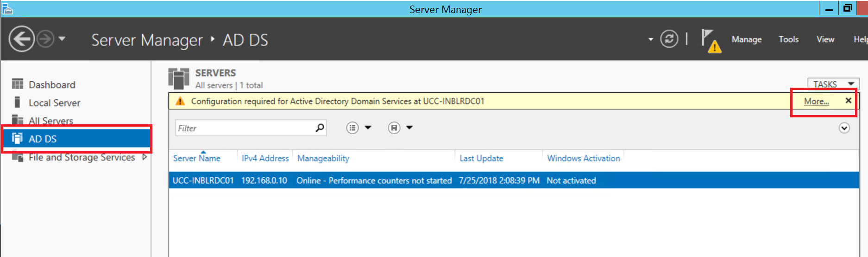Open the Manage menu
The image size is (868, 257).
tap(747, 39)
